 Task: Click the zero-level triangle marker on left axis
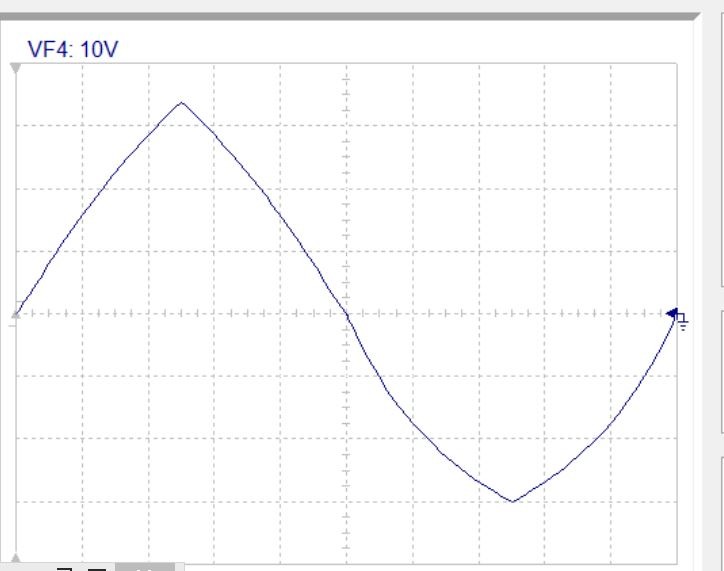tap(16, 314)
